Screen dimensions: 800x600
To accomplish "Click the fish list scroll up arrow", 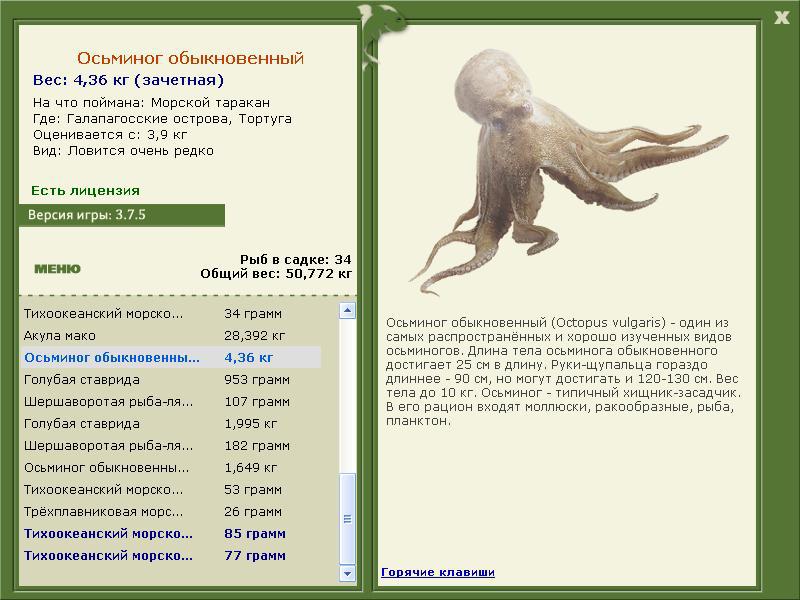I will coord(347,310).
